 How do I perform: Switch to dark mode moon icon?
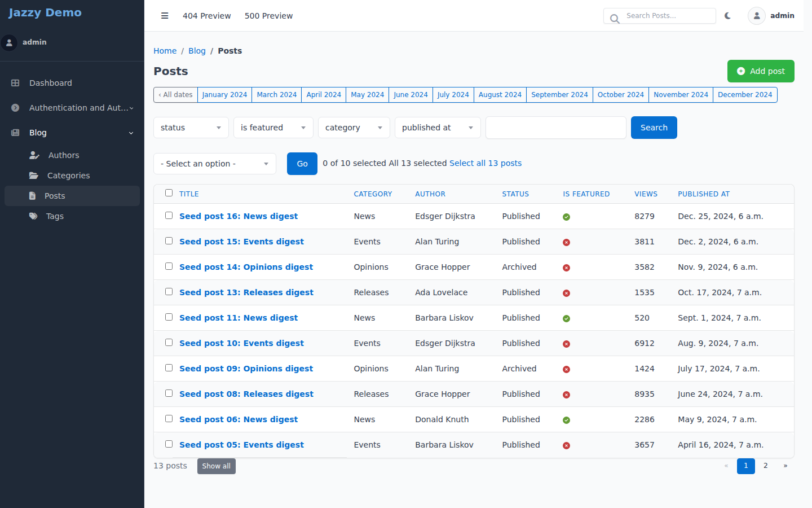pyautogui.click(x=727, y=16)
